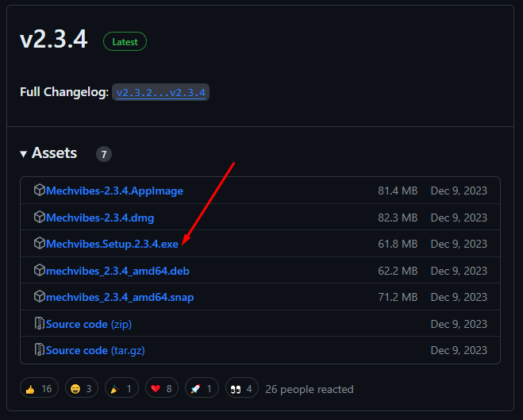Click the Assets count badge 7
Screen dimensions: 523x420
point(104,155)
